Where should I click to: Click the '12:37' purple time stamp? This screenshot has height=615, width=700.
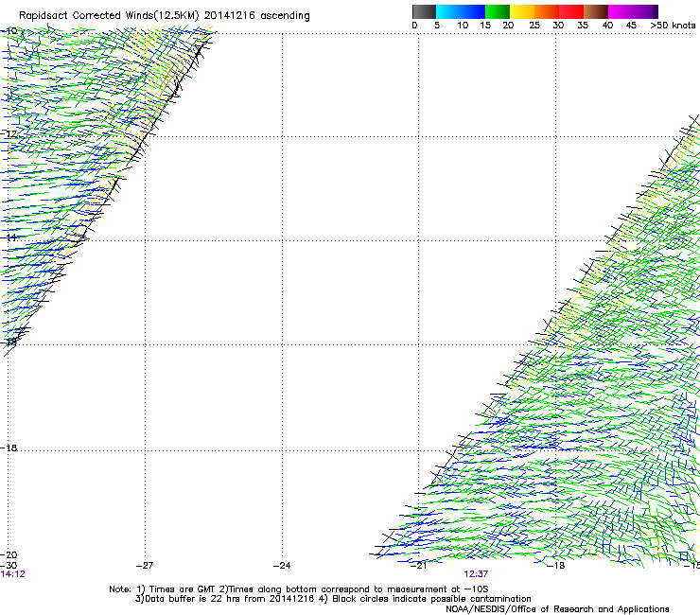[x=476, y=574]
